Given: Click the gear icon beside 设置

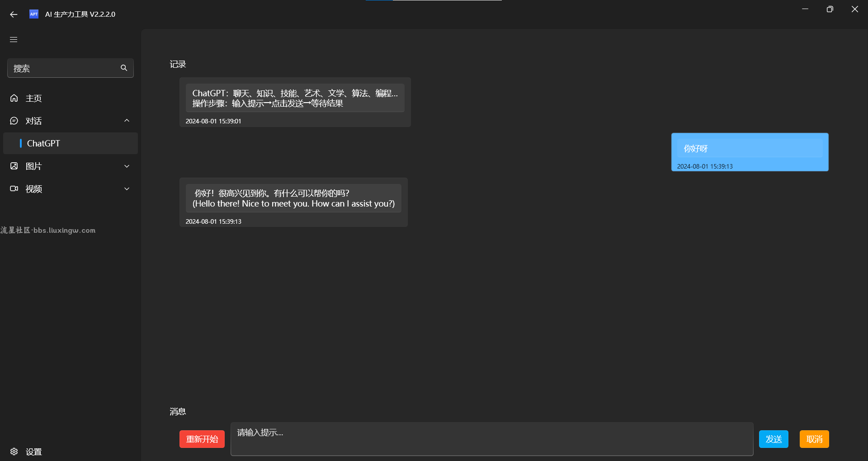Looking at the screenshot, I should [14, 452].
